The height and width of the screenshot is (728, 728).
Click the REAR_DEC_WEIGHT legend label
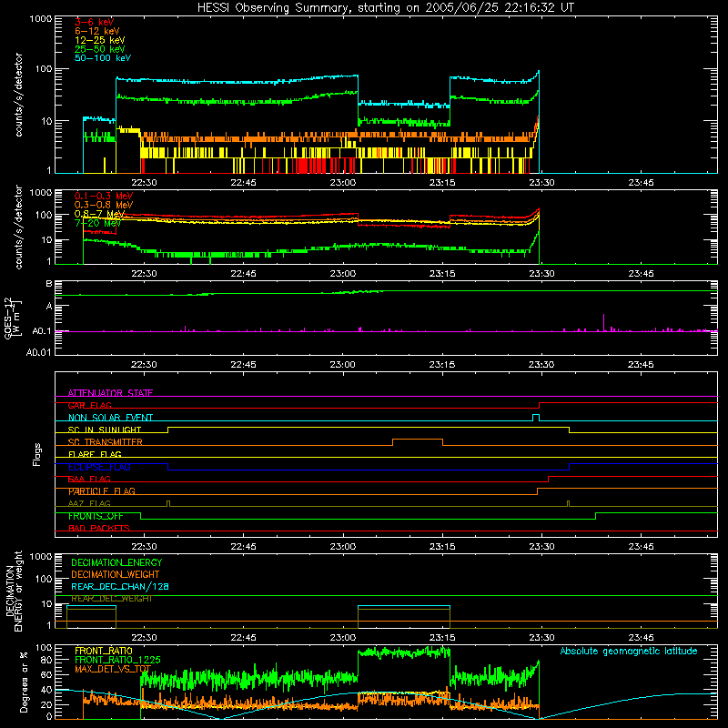pos(111,599)
